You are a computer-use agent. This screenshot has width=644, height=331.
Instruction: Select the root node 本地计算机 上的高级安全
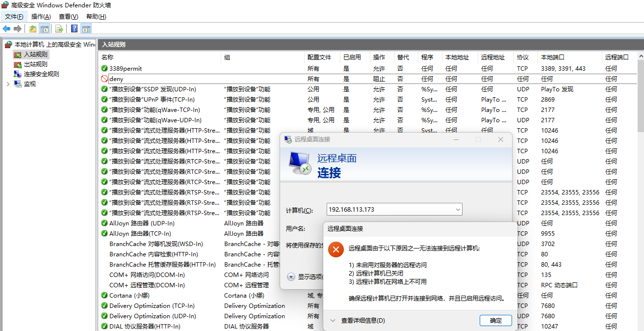[54, 45]
